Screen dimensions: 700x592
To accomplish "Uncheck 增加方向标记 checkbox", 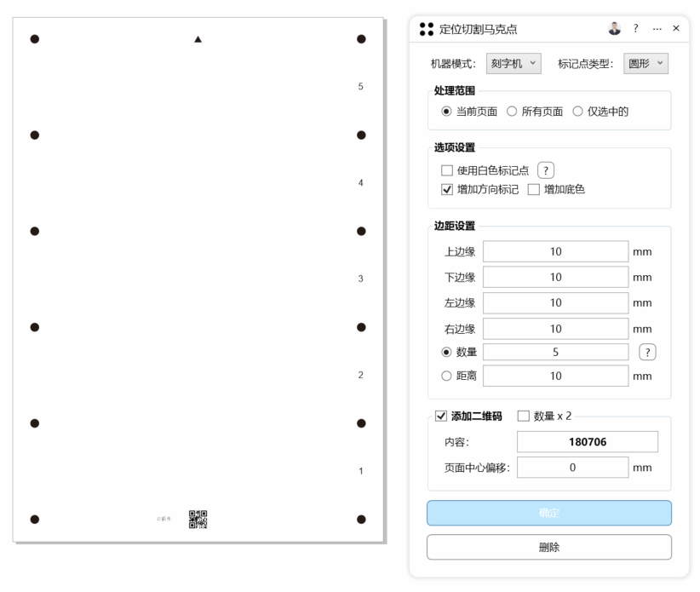I will [447, 190].
